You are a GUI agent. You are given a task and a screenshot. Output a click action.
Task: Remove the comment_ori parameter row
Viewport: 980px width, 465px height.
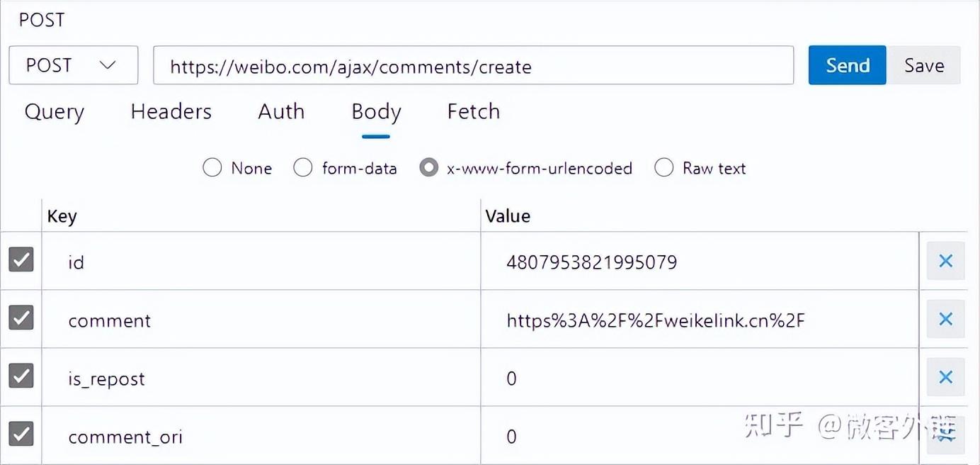[x=945, y=435]
